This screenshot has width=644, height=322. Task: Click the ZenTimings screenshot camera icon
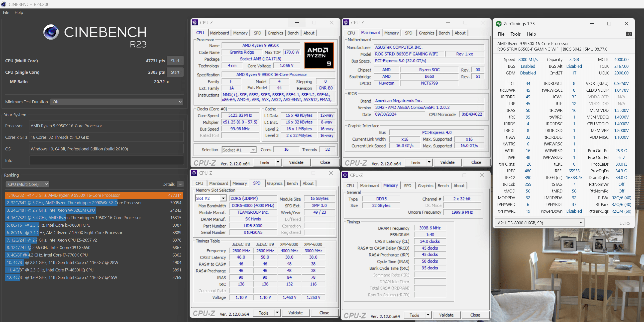[628, 34]
